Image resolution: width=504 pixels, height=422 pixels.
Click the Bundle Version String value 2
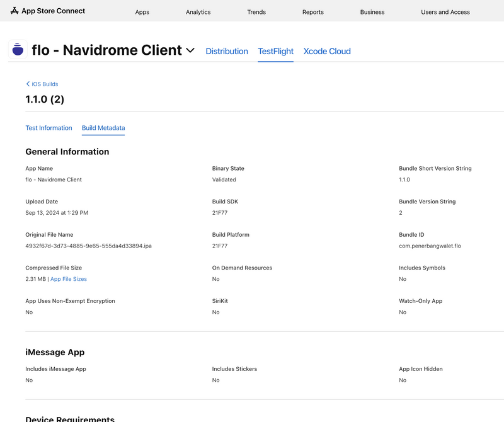[x=401, y=213]
